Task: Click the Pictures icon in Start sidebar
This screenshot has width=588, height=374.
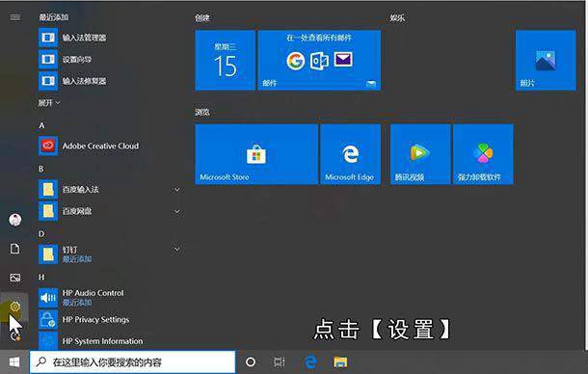Action: click(15, 278)
